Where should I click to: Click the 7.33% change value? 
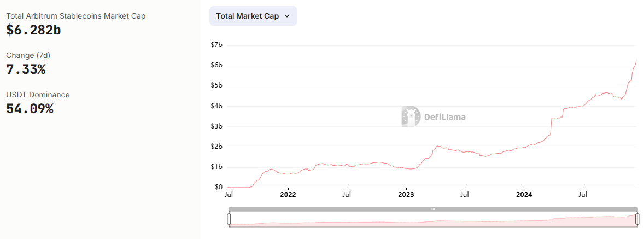[x=26, y=69]
